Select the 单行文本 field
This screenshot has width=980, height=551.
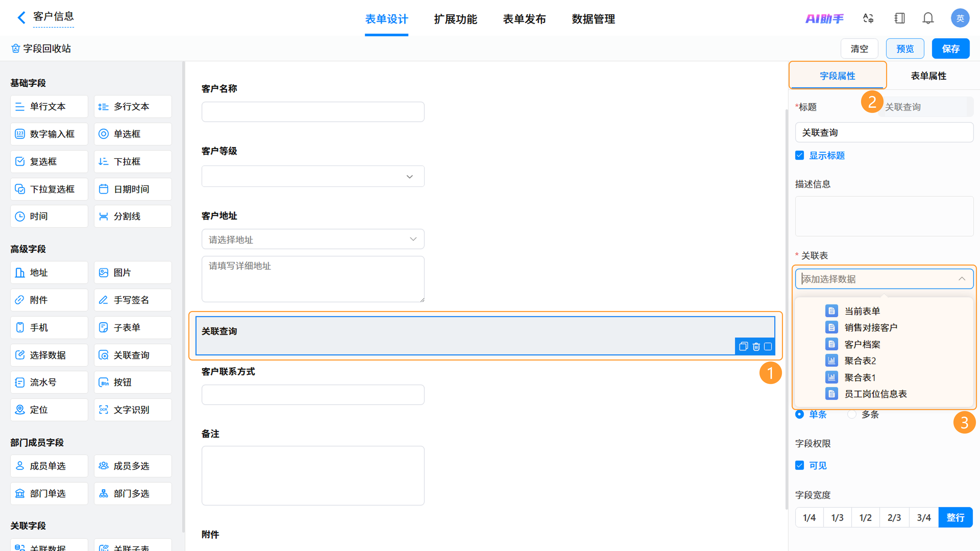point(49,106)
